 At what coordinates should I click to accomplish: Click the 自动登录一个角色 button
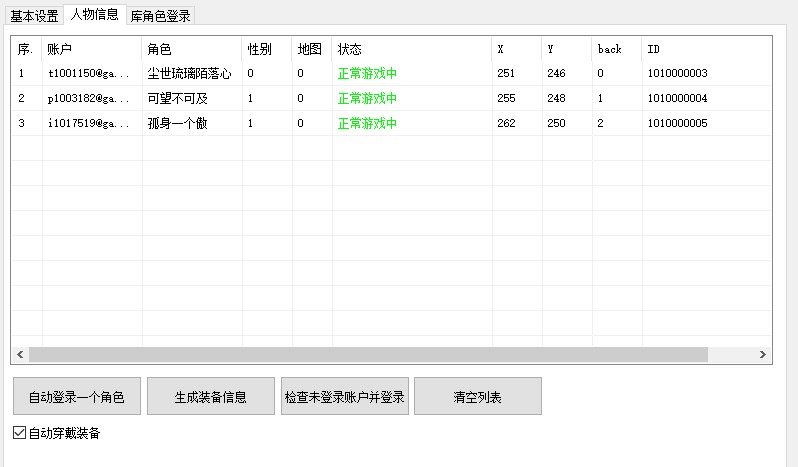tap(77, 396)
